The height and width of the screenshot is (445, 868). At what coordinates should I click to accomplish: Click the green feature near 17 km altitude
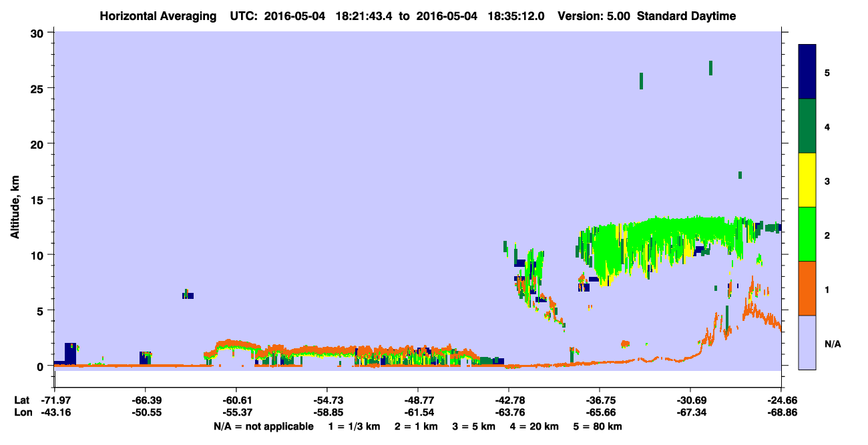click(x=740, y=175)
